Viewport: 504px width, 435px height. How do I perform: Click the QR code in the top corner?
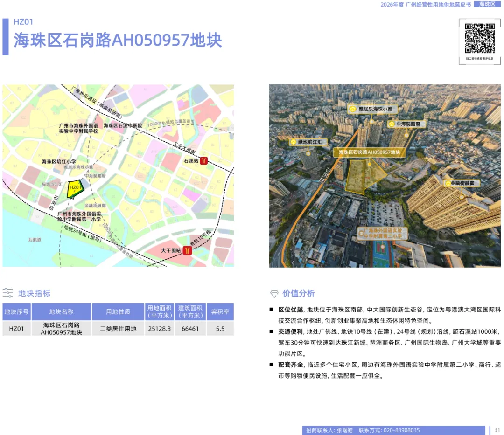pyautogui.click(x=480, y=39)
